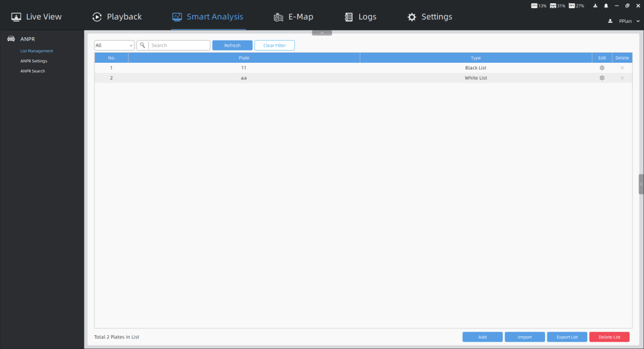Collapse the top panel with the chevron
The height and width of the screenshot is (349, 644).
coord(322,33)
